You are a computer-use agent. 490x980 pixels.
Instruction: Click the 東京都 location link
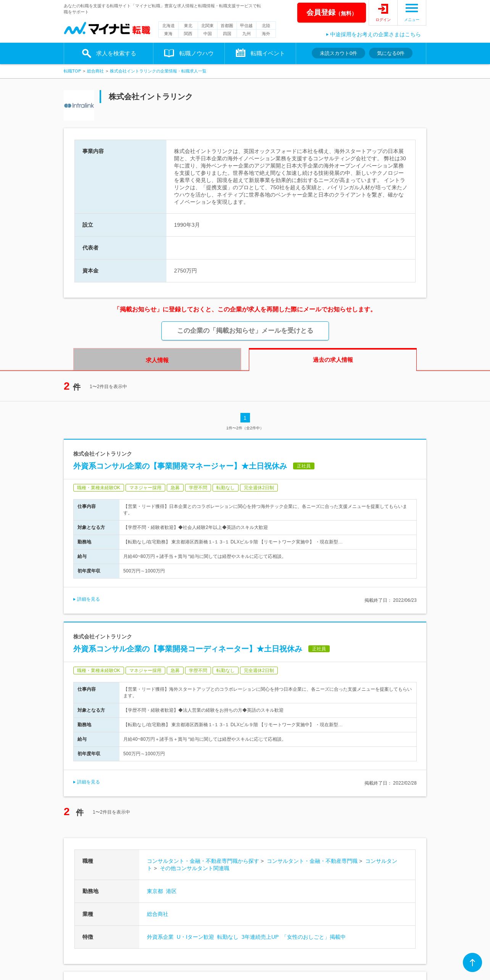(155, 891)
